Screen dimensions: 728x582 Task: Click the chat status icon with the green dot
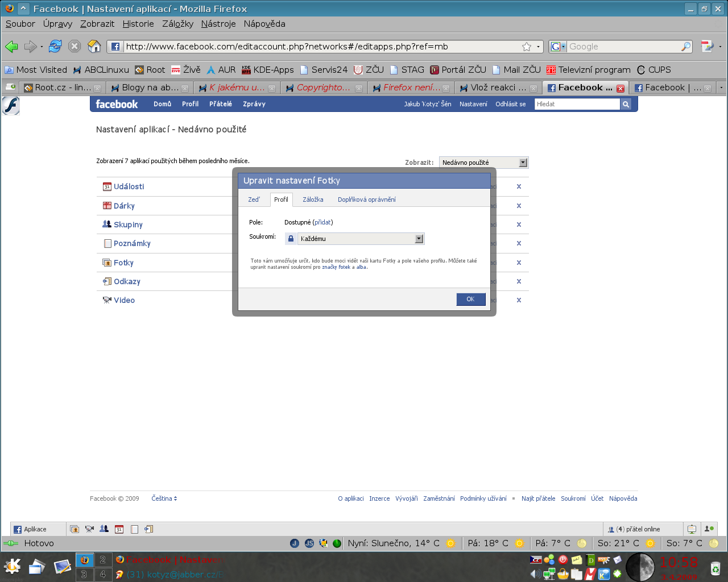709,529
